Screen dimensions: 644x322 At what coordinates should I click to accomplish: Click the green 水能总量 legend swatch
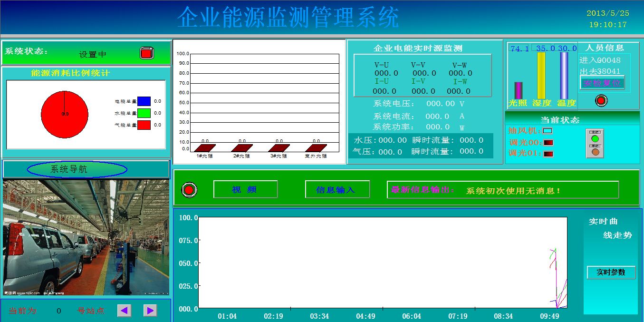point(144,113)
